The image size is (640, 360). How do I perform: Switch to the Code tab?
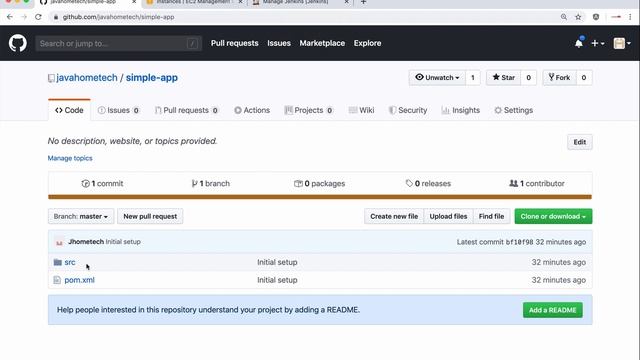tap(69, 110)
